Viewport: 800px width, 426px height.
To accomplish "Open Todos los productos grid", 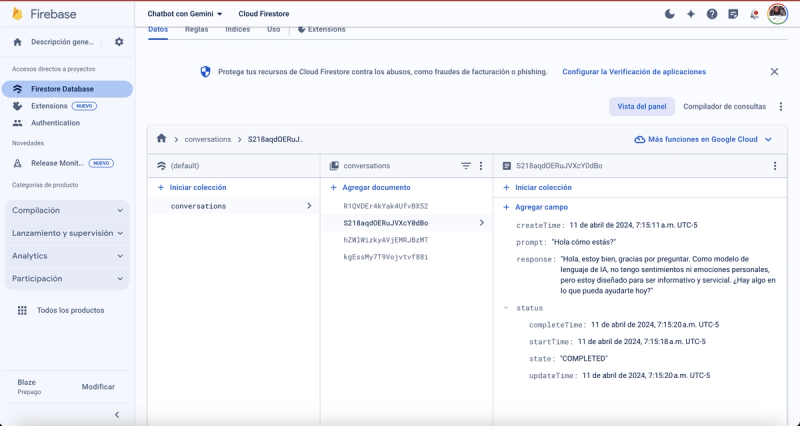I will pyautogui.click(x=60, y=310).
